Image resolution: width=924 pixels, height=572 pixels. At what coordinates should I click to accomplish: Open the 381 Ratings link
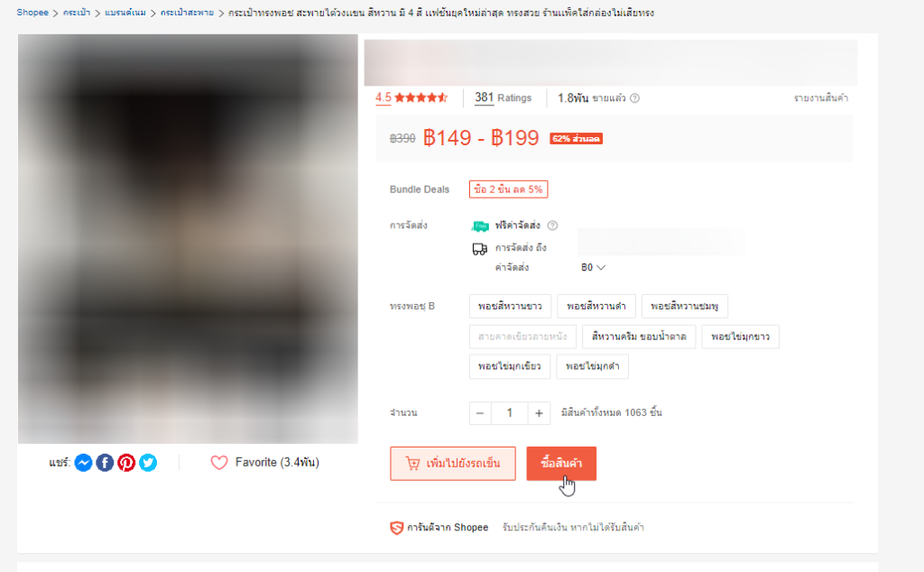(504, 97)
